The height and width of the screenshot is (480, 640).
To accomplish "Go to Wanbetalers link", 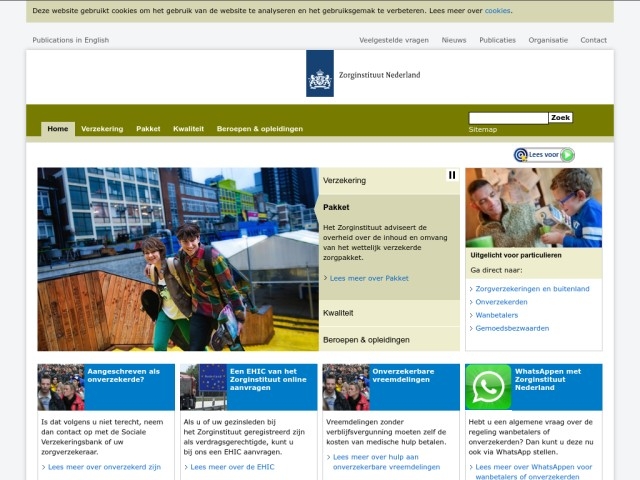I will click(497, 315).
